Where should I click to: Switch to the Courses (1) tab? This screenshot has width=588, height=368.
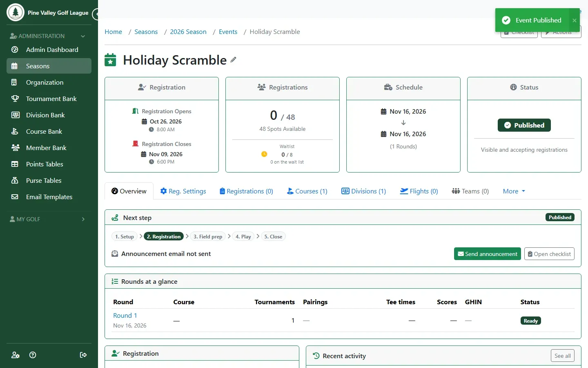[307, 191]
